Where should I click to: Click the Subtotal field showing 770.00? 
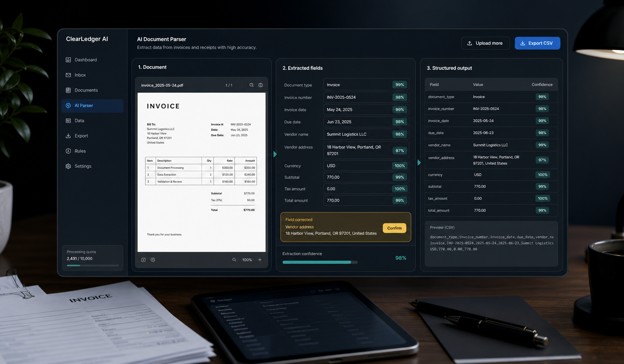tap(366, 177)
